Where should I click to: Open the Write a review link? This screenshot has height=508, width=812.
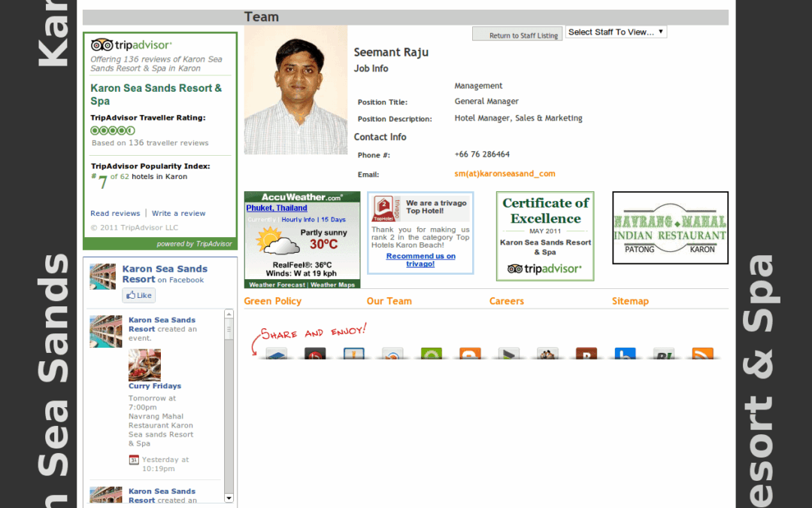tap(179, 214)
